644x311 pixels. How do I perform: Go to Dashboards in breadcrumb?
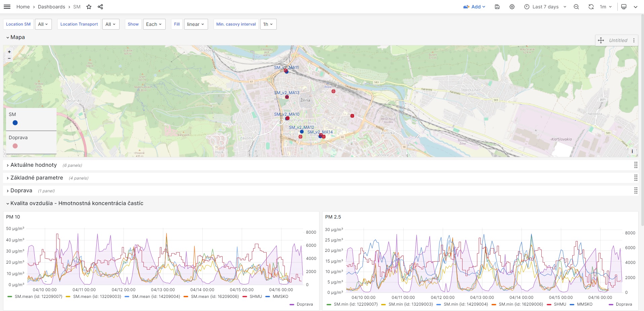point(52,7)
